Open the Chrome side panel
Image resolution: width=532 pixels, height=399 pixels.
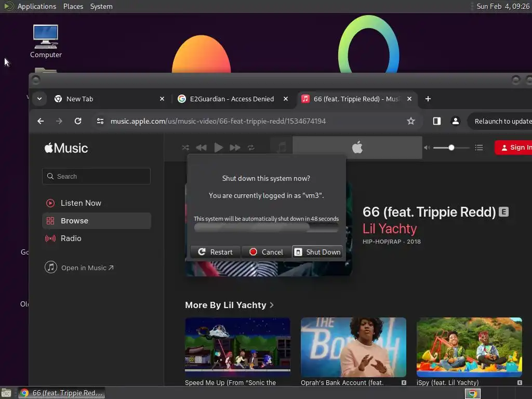tap(436, 121)
